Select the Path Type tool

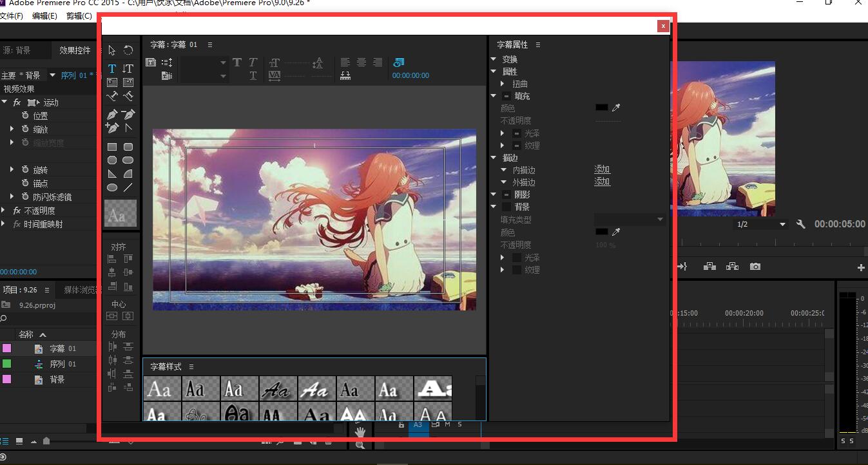coord(112,96)
